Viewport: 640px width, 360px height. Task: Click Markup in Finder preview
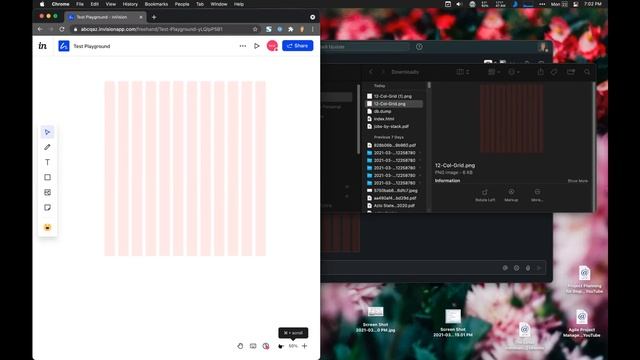tap(511, 195)
